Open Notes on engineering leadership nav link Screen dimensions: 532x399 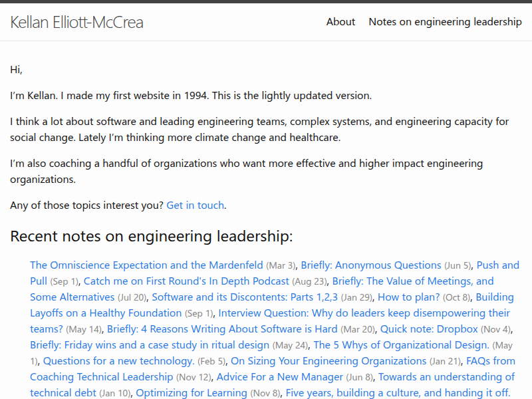click(445, 22)
